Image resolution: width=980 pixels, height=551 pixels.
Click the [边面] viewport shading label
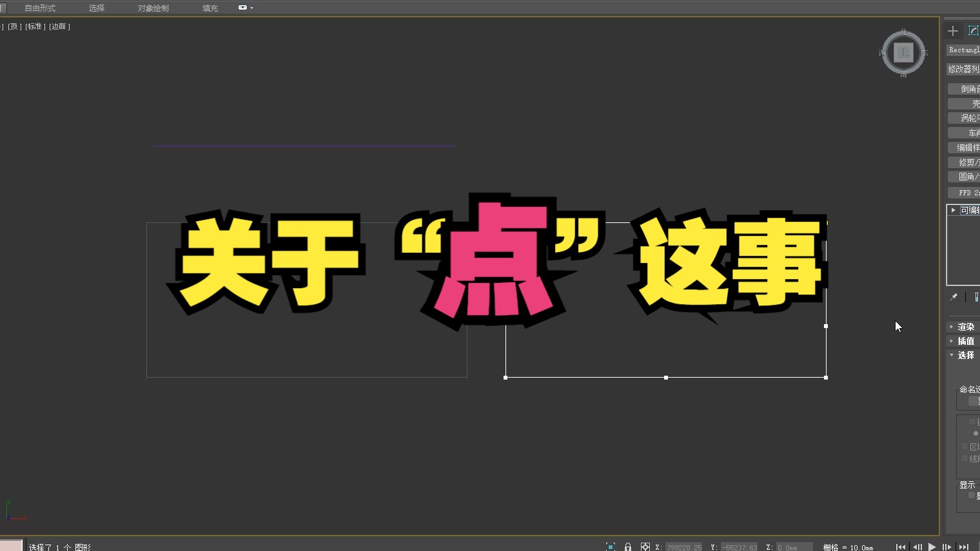coord(59,26)
